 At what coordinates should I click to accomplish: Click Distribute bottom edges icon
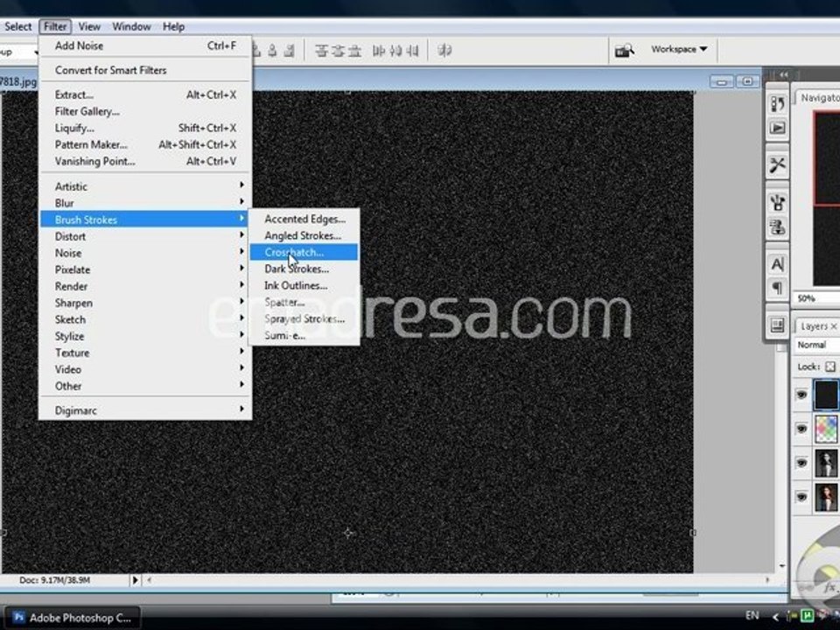tap(354, 51)
